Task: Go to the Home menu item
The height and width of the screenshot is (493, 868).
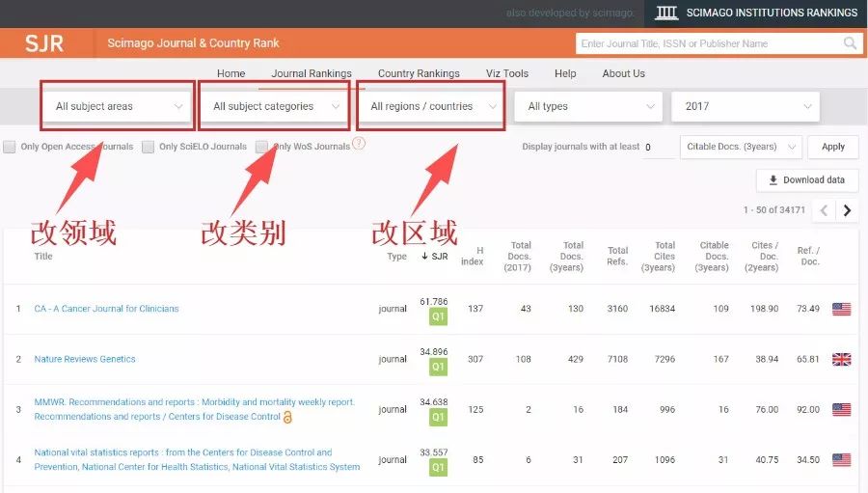Action: [x=231, y=73]
